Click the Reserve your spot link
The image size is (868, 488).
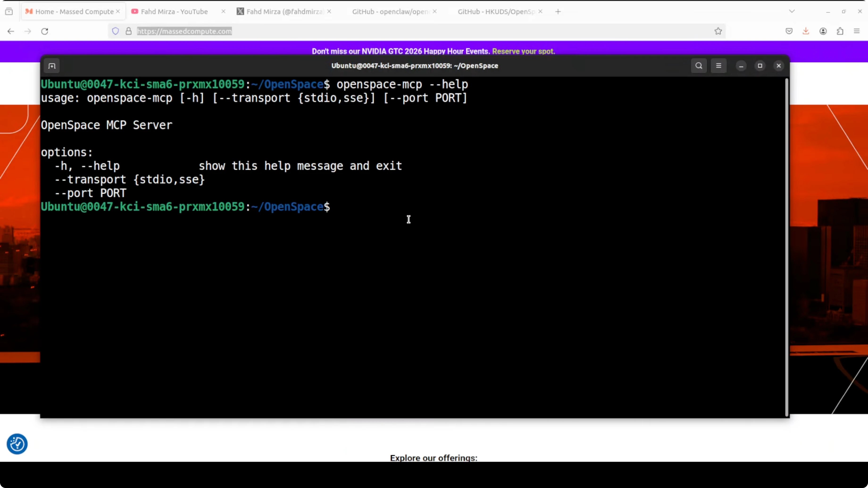pyautogui.click(x=523, y=51)
